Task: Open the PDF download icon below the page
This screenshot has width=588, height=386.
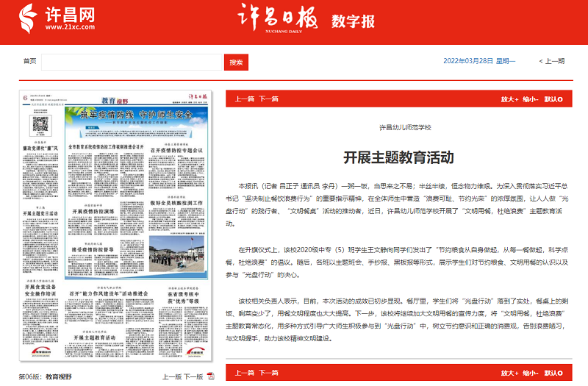Action: (x=211, y=376)
